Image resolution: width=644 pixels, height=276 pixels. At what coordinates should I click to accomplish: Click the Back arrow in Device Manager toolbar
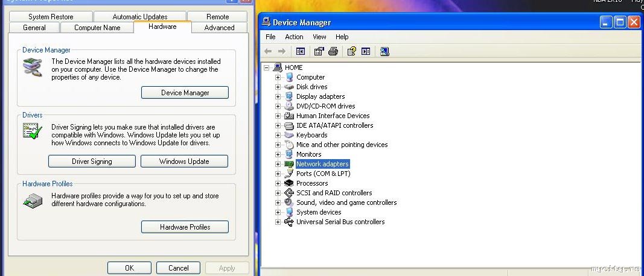click(268, 51)
